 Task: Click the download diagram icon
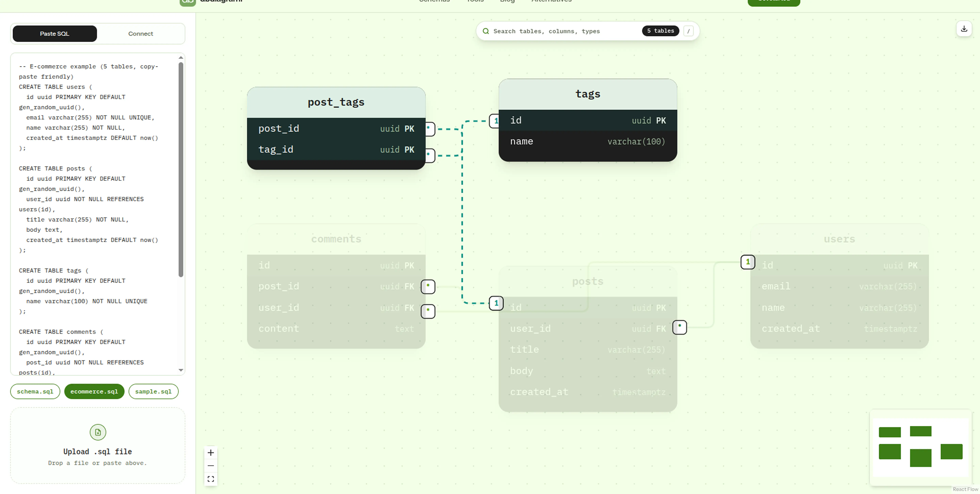[x=964, y=29]
